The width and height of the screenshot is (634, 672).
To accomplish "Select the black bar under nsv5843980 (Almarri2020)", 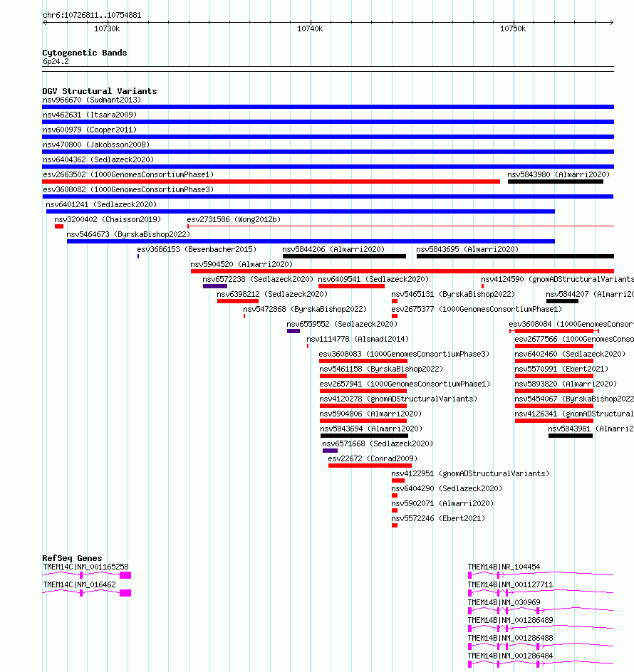I will [x=556, y=182].
